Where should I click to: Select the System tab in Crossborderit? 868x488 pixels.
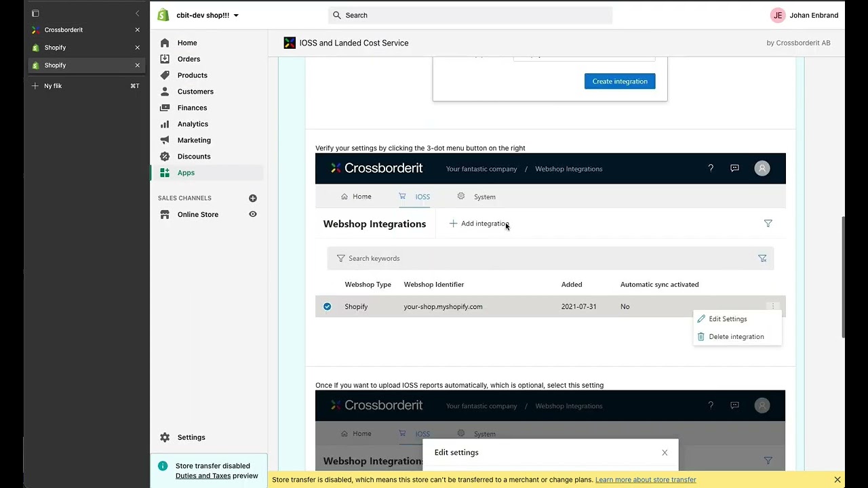476,197
